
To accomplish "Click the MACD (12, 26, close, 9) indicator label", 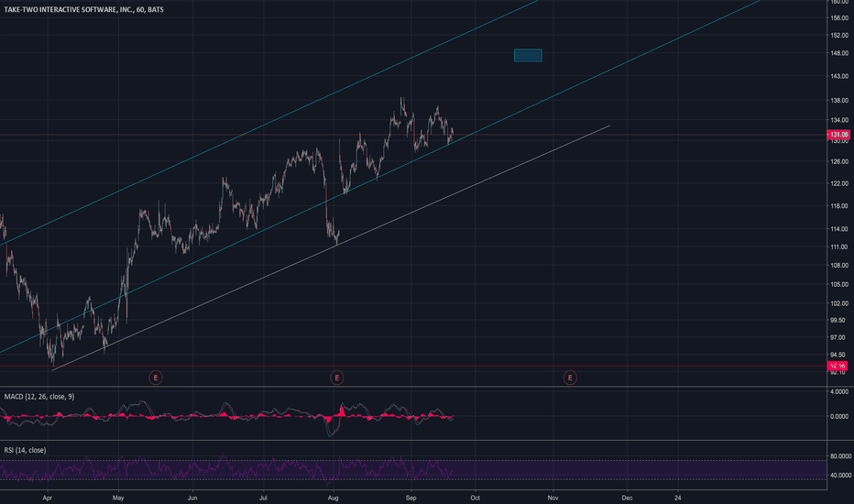I will click(39, 397).
